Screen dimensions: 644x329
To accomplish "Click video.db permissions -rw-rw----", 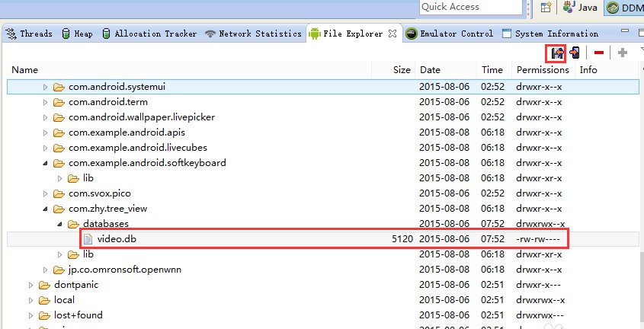I will point(538,239).
